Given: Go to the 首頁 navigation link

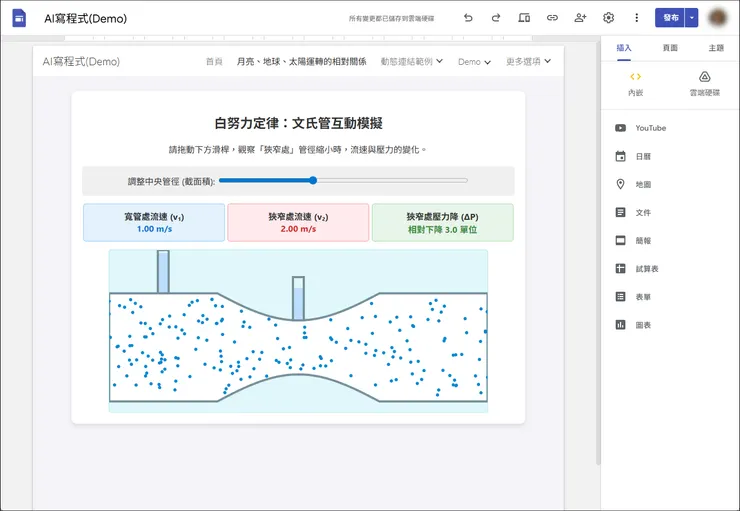Looking at the screenshot, I should click(214, 61).
